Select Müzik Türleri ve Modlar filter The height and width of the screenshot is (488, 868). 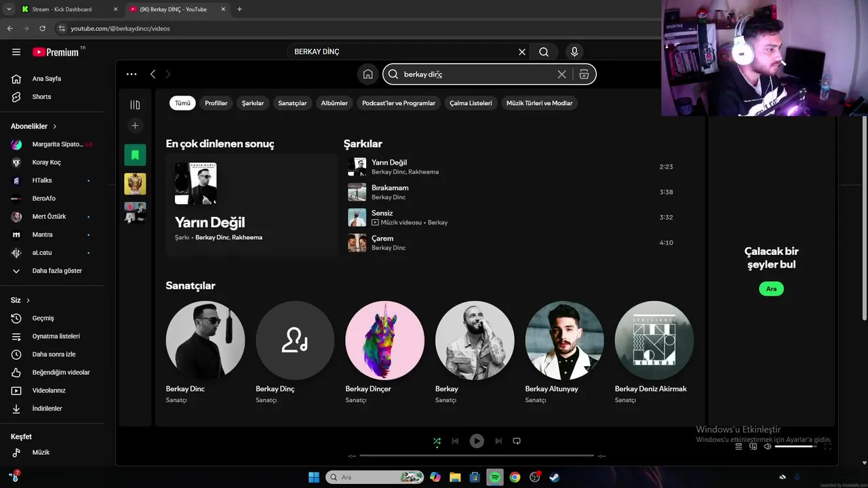coord(539,103)
